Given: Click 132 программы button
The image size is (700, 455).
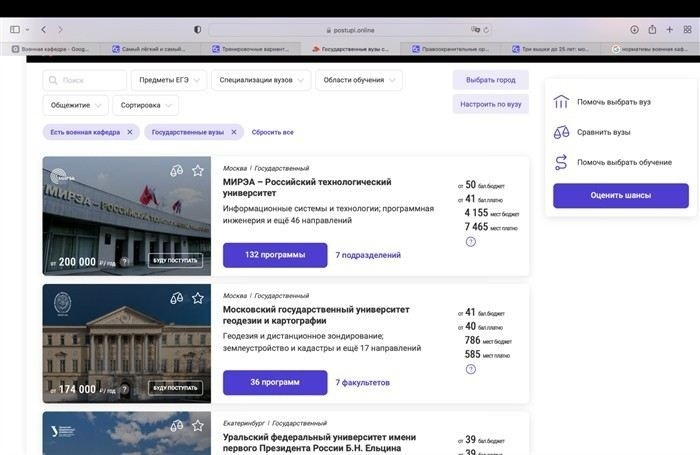Looking at the screenshot, I should coord(275,255).
